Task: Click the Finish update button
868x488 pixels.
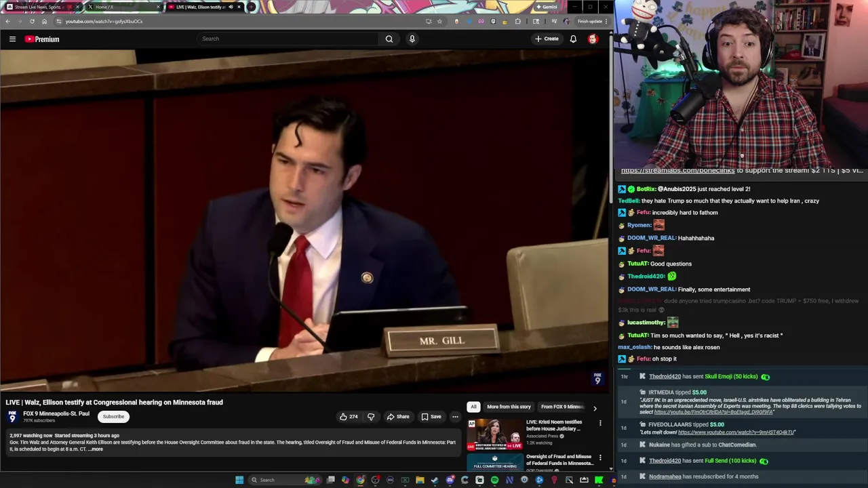Action: (592, 21)
